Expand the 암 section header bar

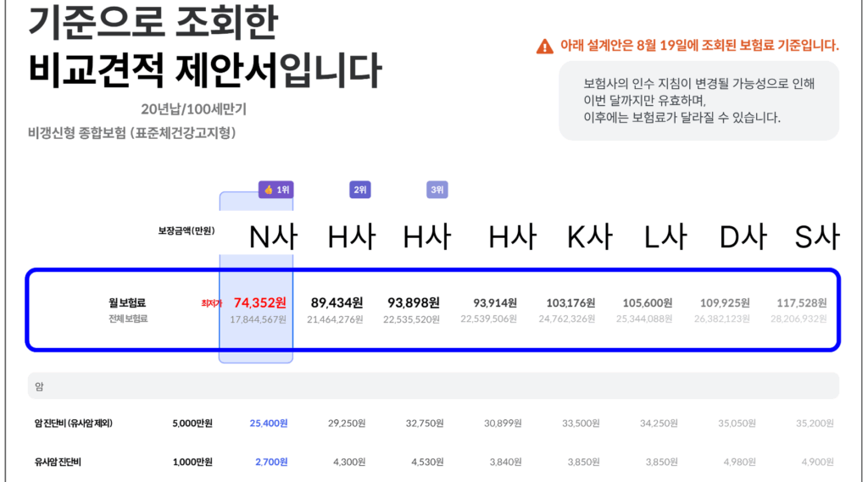pos(433,385)
